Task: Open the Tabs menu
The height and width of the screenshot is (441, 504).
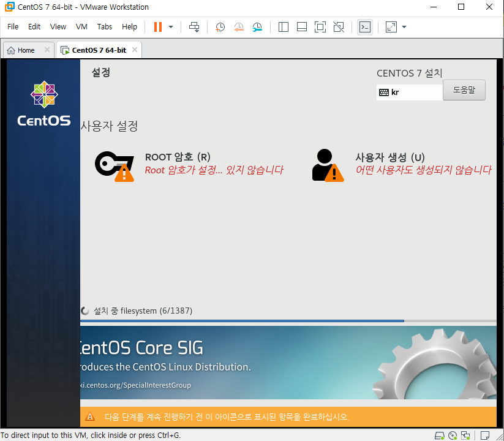Action: (105, 27)
